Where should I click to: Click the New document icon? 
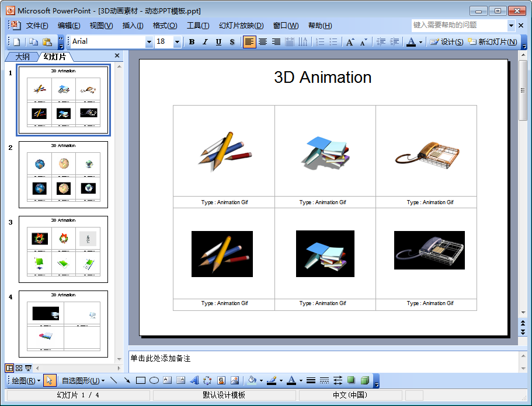pos(16,41)
